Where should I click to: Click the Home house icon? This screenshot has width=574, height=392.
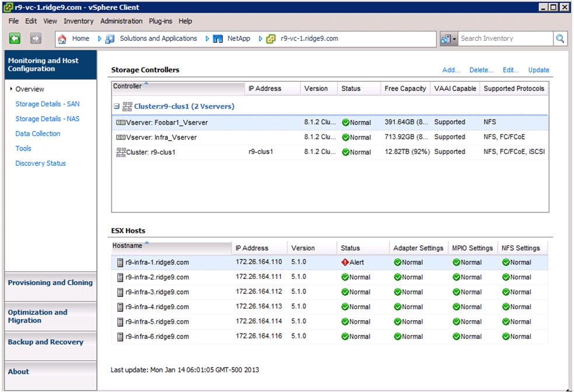pos(62,38)
